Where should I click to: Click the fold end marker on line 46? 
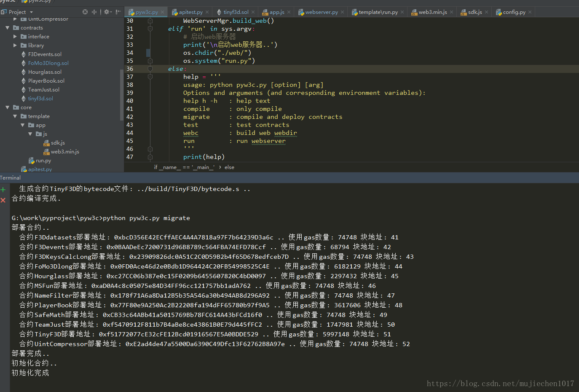coord(150,149)
